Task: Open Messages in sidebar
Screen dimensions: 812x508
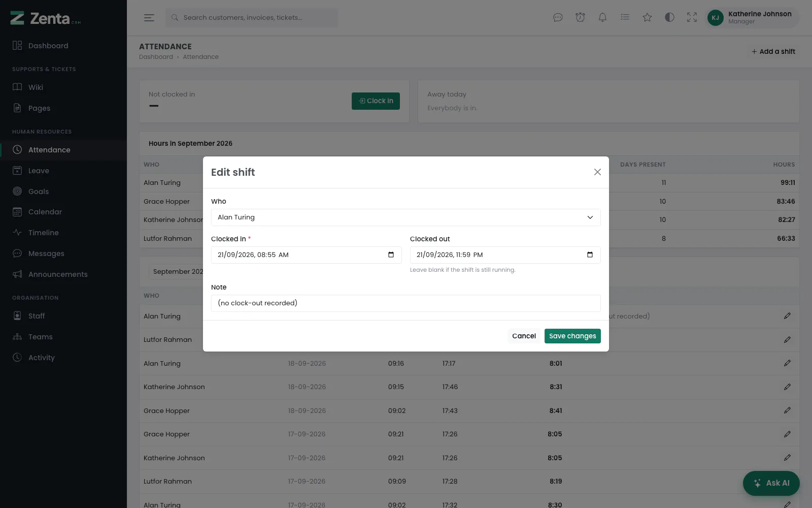Action: pos(63,253)
